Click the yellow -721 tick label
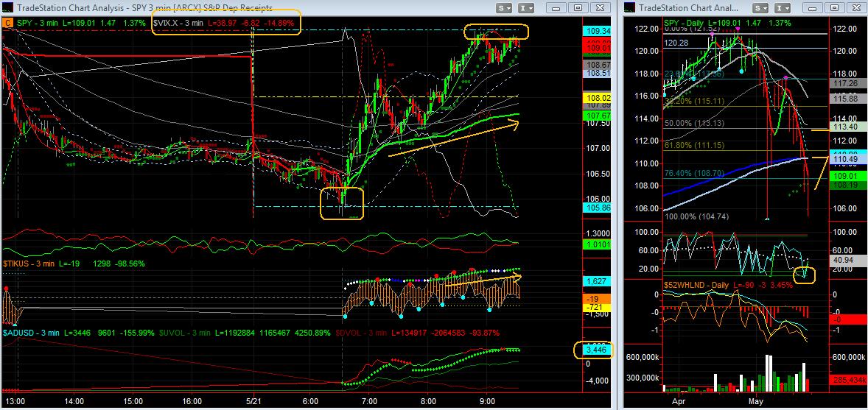The width and height of the screenshot is (868, 410). tap(598, 306)
